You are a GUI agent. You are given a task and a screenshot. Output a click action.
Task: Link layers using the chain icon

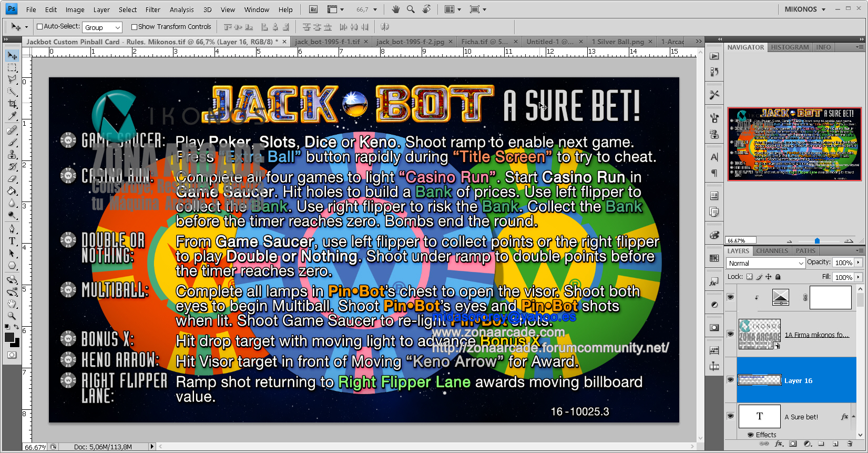764,444
